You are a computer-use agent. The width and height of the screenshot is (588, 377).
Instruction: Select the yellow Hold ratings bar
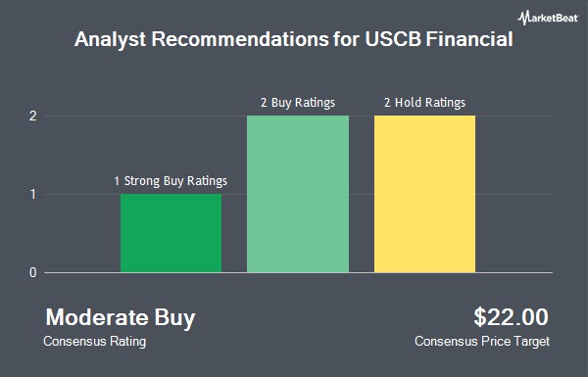[424, 194]
